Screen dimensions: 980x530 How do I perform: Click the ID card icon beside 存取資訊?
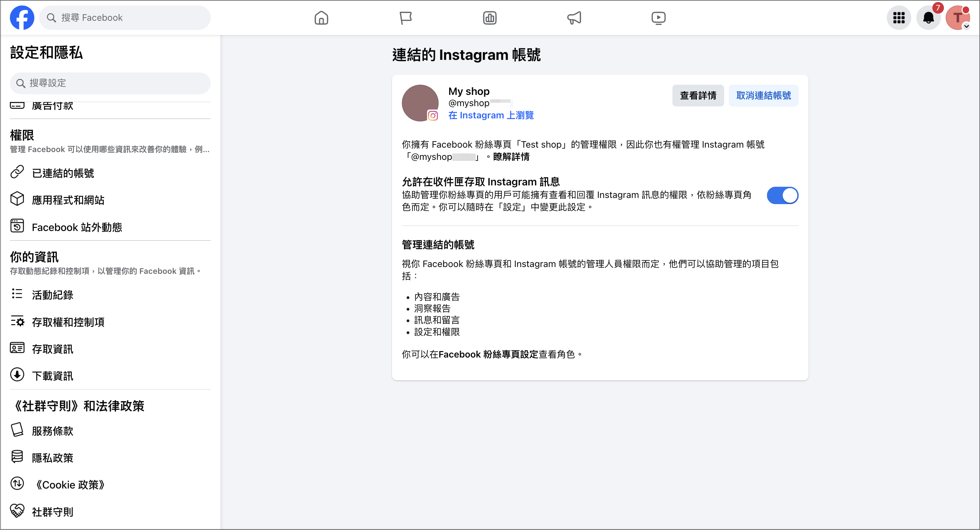coord(17,348)
